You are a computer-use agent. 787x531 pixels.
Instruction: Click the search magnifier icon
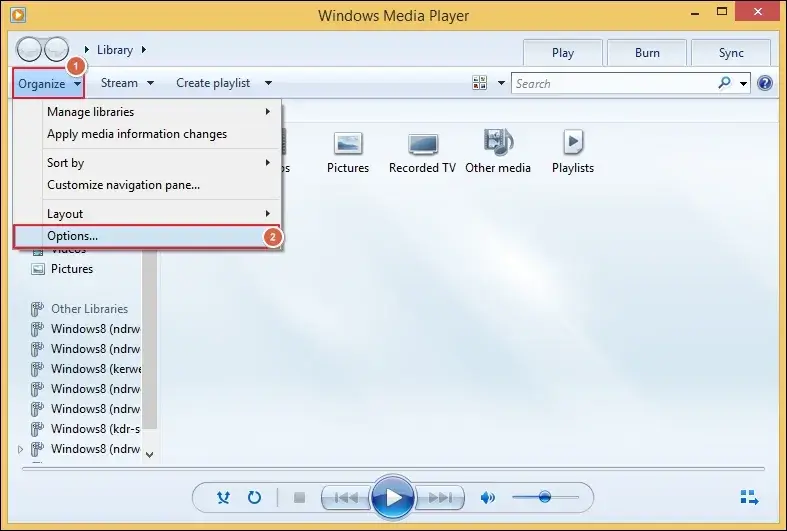[x=724, y=83]
